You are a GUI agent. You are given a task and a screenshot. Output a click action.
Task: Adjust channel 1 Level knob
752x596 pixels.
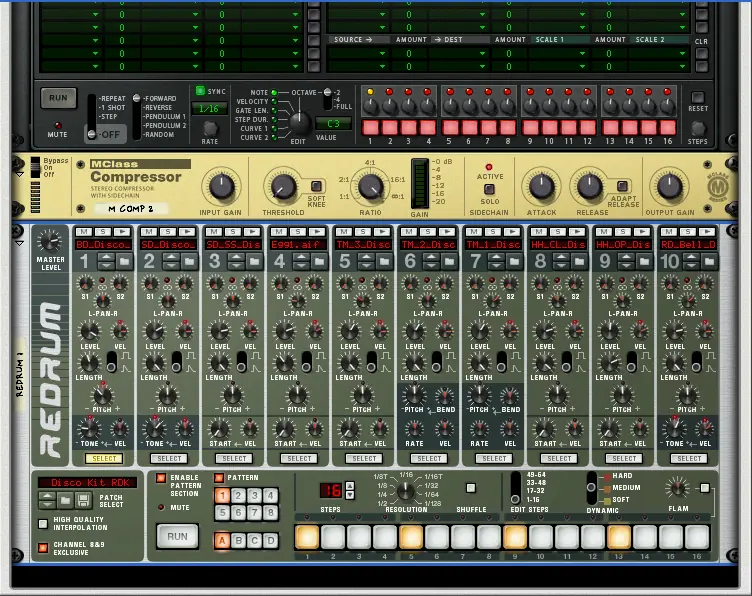pos(89,331)
